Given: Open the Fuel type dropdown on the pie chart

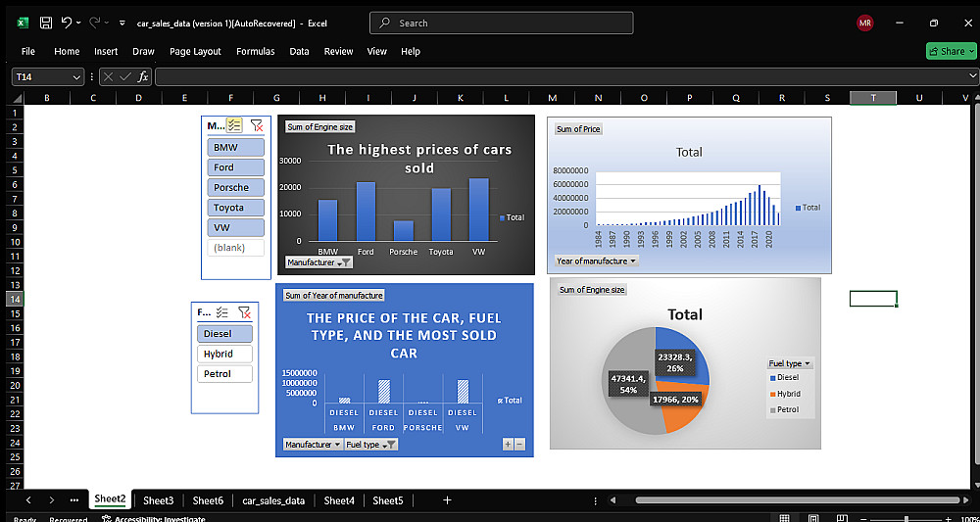Looking at the screenshot, I should [x=790, y=363].
